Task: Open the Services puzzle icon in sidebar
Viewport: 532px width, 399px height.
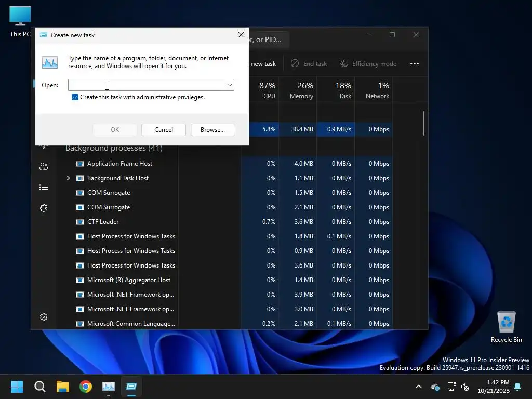Action: click(44, 208)
